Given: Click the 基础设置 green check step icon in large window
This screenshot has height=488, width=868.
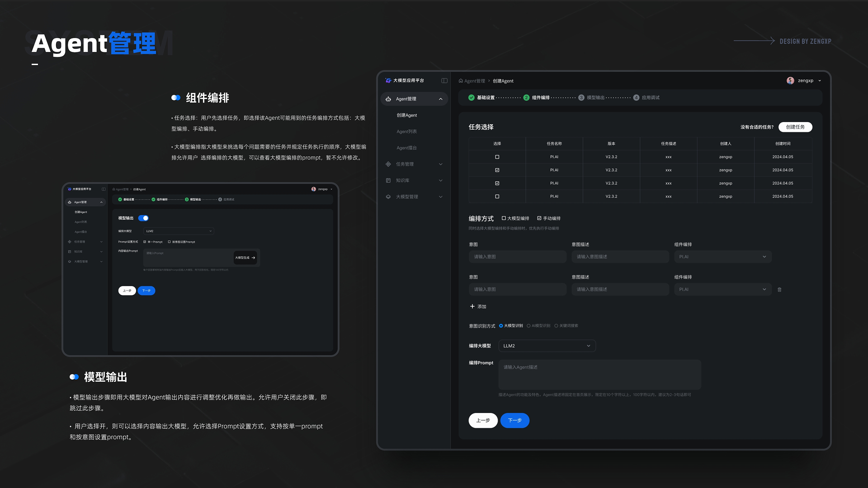Looking at the screenshot, I should click(472, 98).
